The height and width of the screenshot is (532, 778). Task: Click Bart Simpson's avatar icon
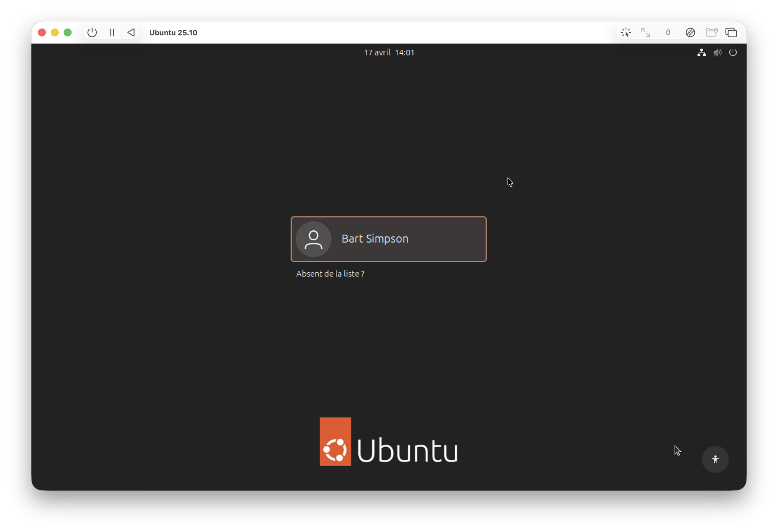pos(314,239)
